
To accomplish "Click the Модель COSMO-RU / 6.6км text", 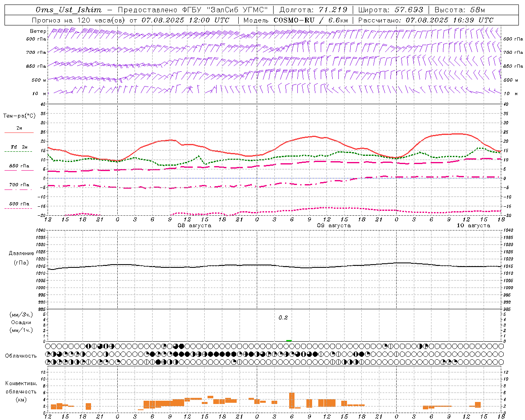I will pyautogui.click(x=295, y=20).
